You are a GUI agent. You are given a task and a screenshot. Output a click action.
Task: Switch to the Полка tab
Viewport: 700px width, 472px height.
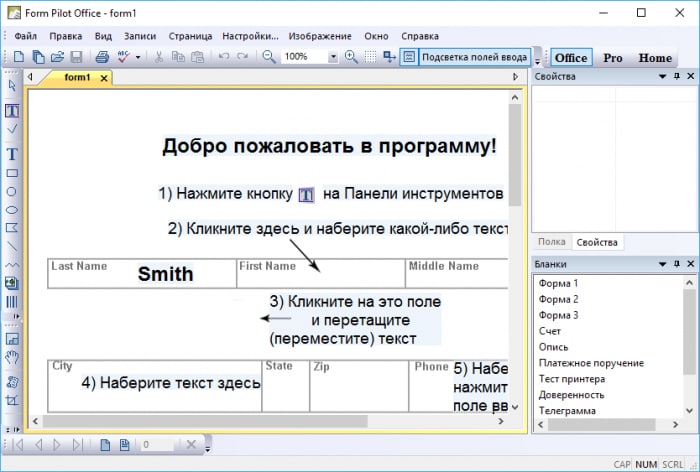[x=551, y=242]
